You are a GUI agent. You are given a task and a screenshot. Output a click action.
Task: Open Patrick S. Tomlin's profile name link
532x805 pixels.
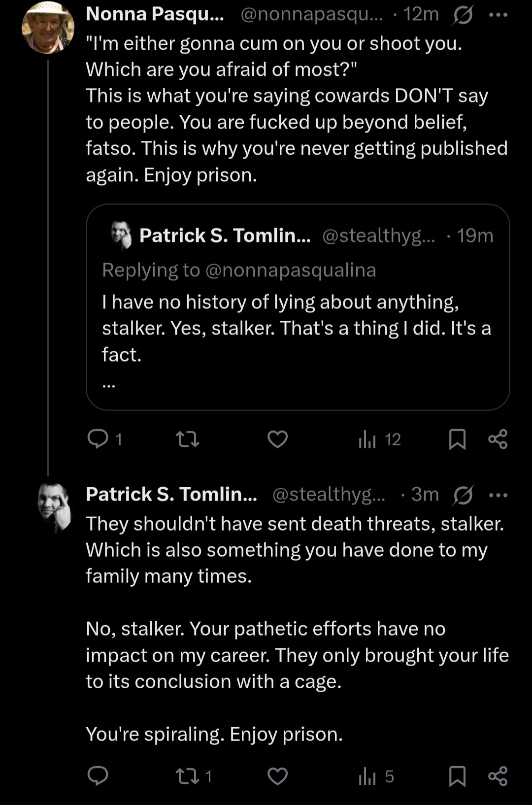[x=171, y=494]
